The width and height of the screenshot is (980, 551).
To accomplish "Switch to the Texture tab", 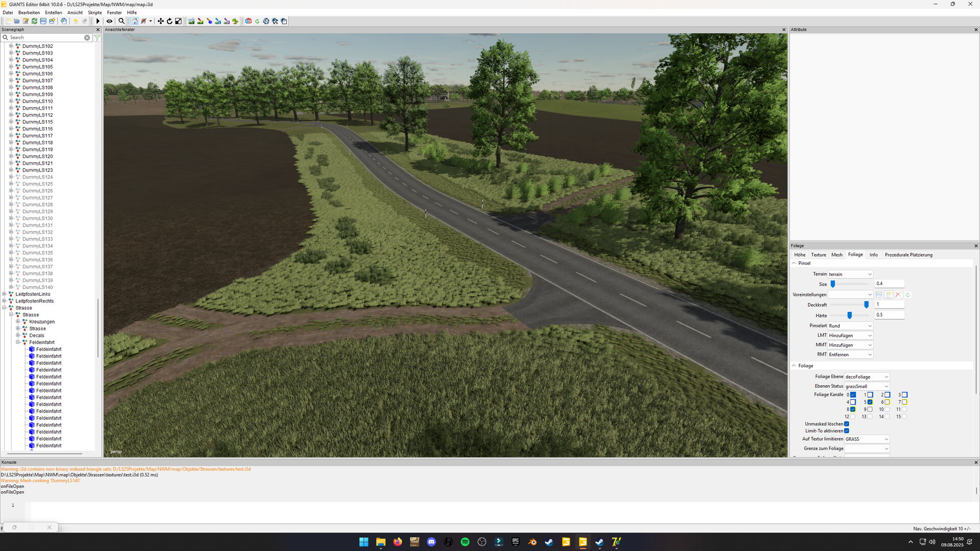I will coord(818,255).
